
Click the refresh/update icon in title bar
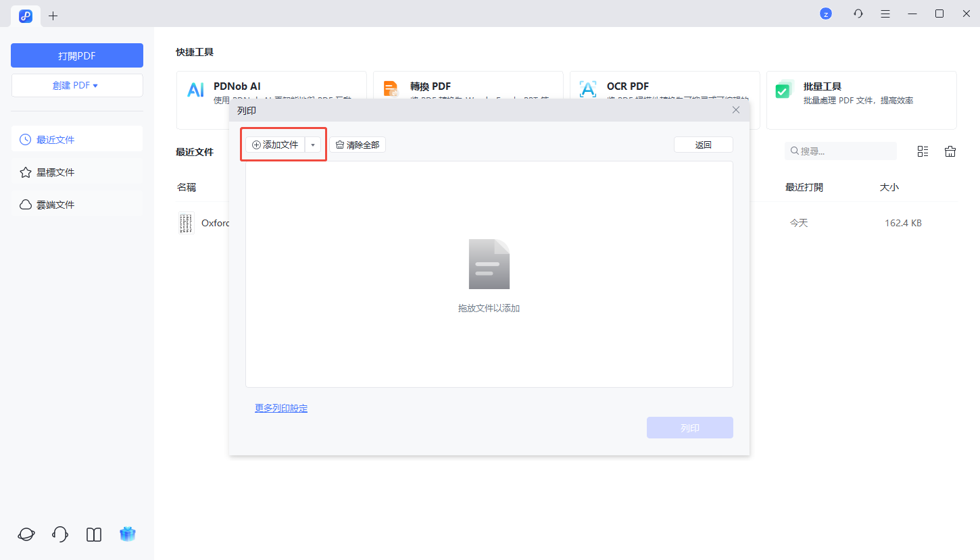click(x=858, y=14)
